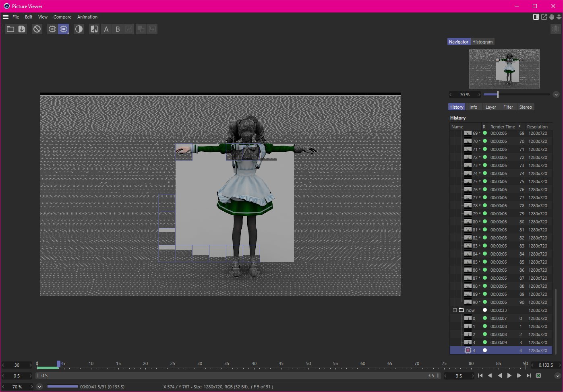Viewport: 563px width, 392px height.
Task: Jump to the last frame
Action: (529, 375)
